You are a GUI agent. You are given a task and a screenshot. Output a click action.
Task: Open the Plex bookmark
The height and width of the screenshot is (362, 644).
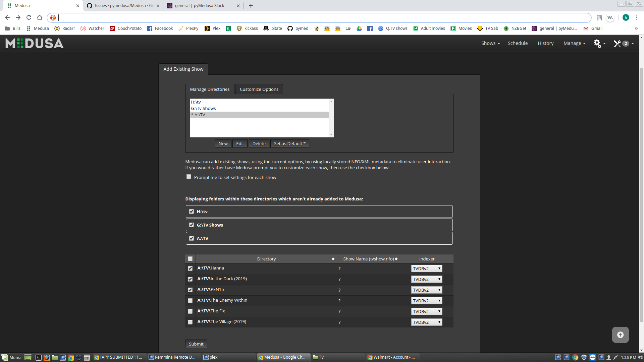212,28
